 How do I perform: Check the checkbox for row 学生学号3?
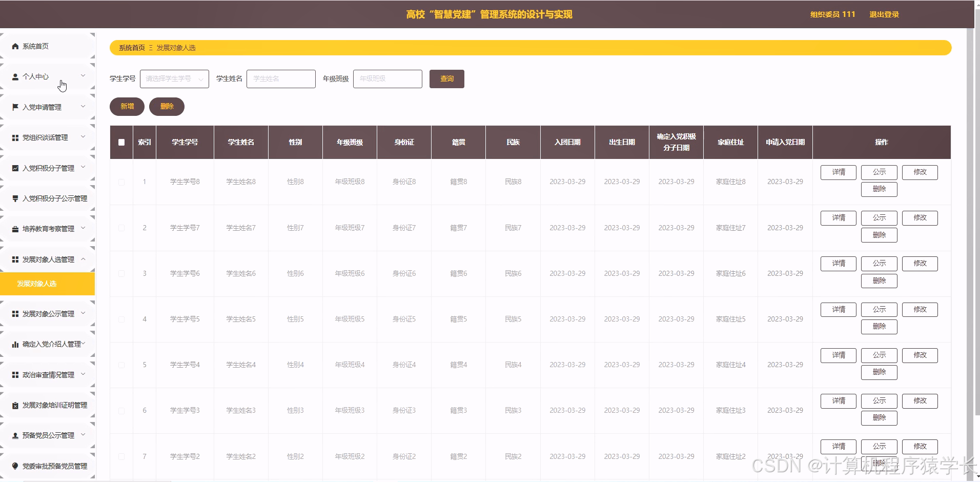click(x=121, y=411)
